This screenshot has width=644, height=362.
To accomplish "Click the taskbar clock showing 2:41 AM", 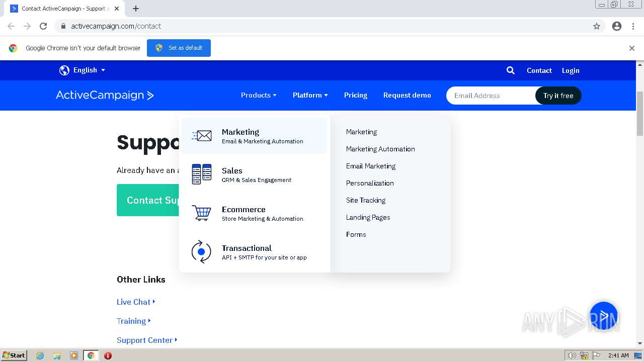I will [x=618, y=355].
